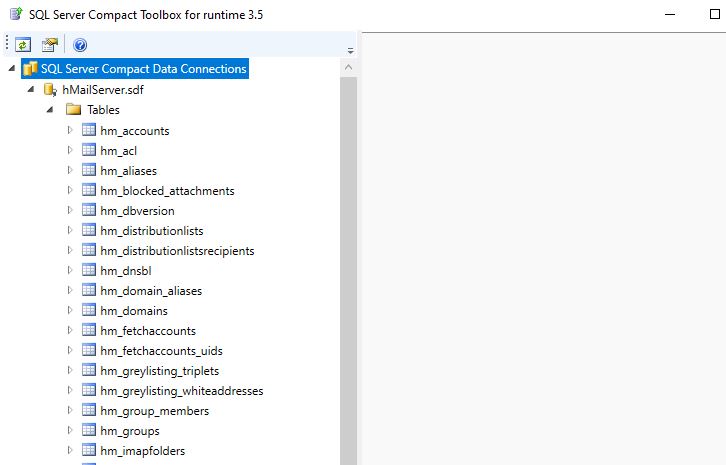Select the SQL Server Compact Data Connections label
The image size is (726, 465).
point(144,69)
